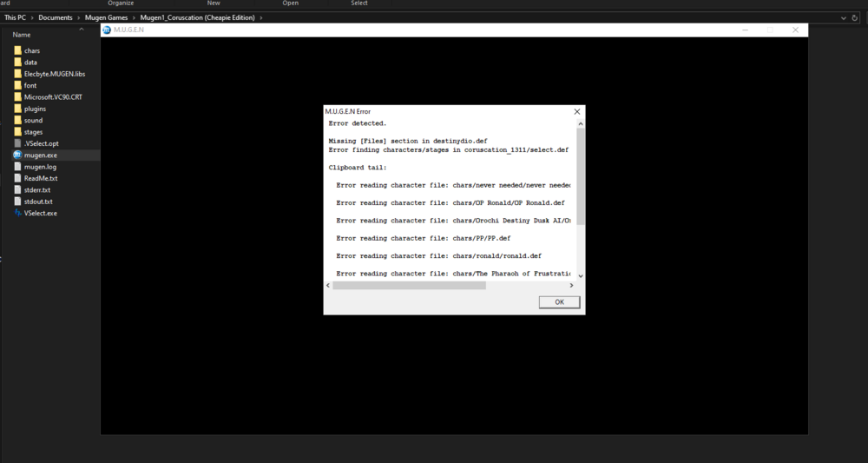Close the M.U.G.E.N Error dialog
Screen dimensions: 868x463
click(x=577, y=111)
